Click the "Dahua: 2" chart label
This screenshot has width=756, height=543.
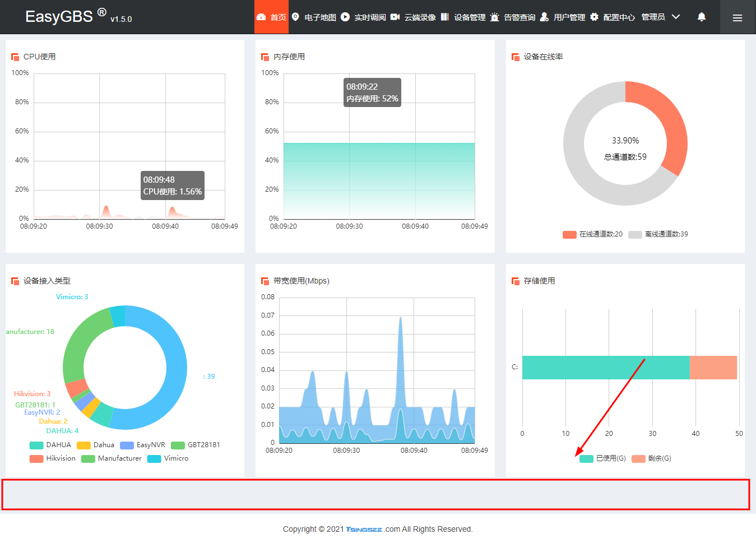53,421
